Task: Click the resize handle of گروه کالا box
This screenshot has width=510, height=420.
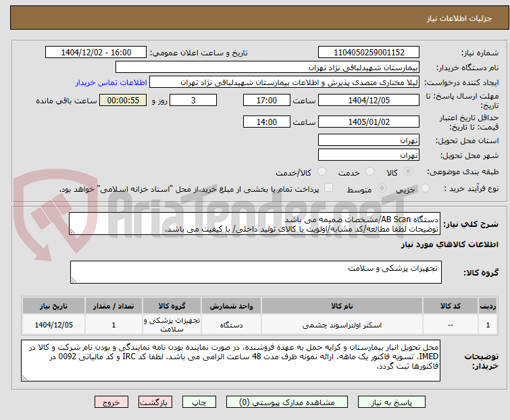Action: (x=74, y=280)
